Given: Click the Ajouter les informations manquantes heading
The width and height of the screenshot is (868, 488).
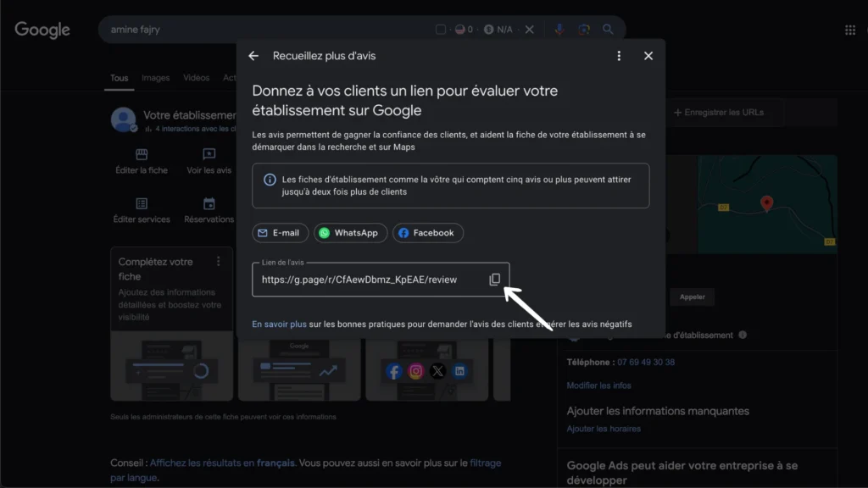Looking at the screenshot, I should (x=658, y=411).
